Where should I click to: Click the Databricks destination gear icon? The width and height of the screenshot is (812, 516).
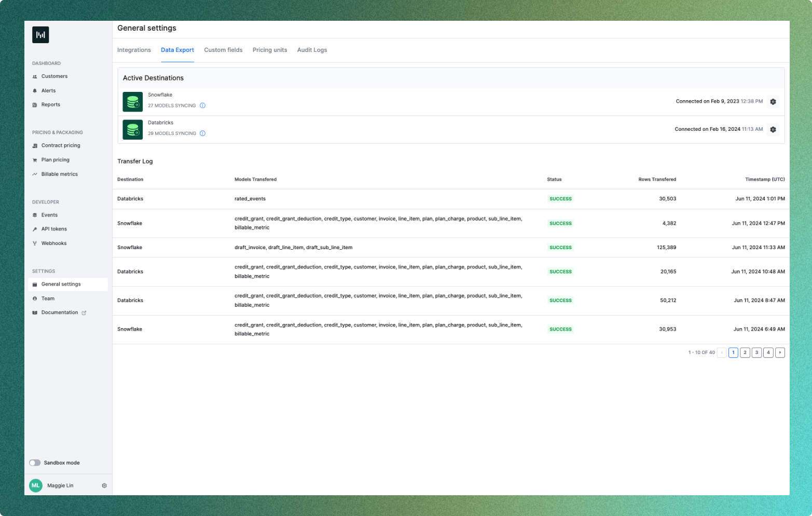773,129
